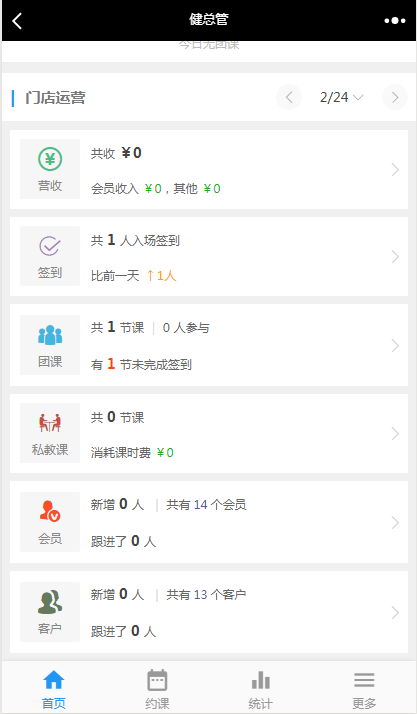Viewport: 417px width, 714px height.
Task: Go to next day arrow
Action: coord(395,97)
